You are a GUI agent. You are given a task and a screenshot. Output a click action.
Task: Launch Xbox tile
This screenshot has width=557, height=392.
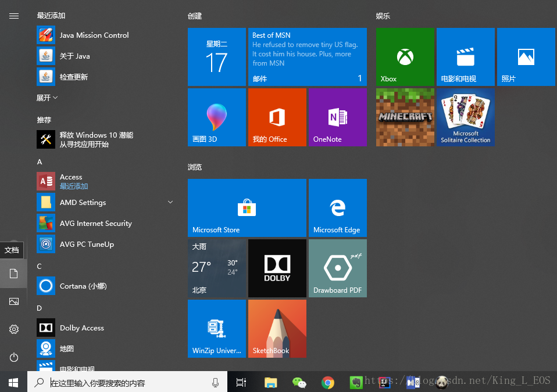(x=405, y=57)
